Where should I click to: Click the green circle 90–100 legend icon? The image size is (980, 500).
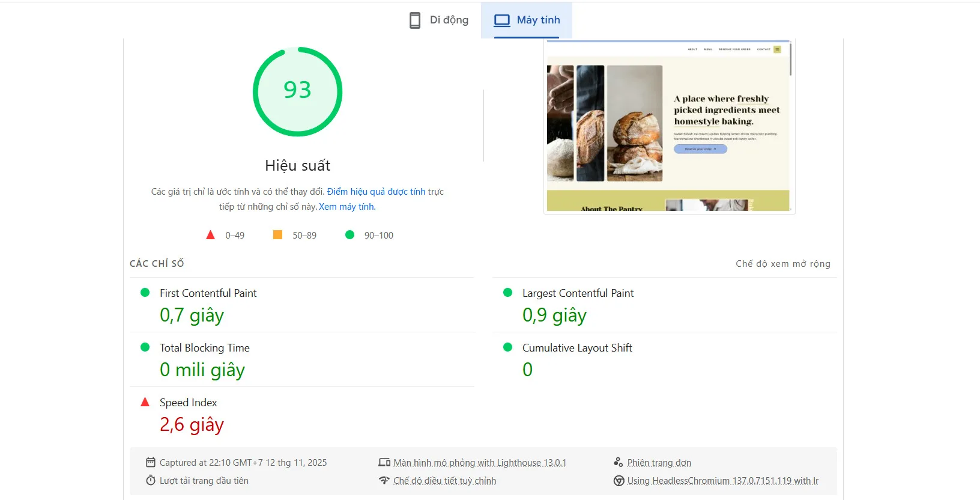pyautogui.click(x=350, y=235)
